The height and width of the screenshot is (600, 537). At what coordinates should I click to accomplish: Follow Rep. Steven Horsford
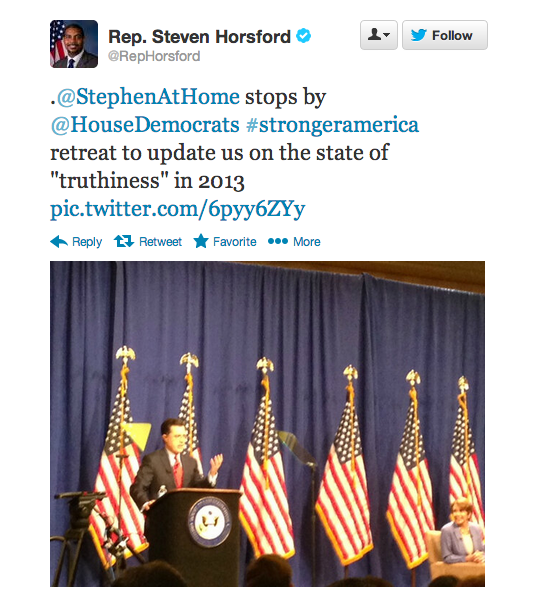(x=445, y=35)
